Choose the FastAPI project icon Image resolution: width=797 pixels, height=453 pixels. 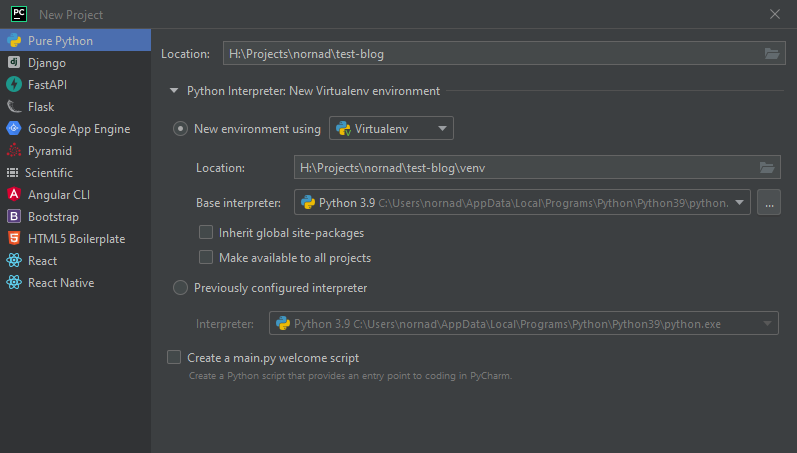point(14,85)
